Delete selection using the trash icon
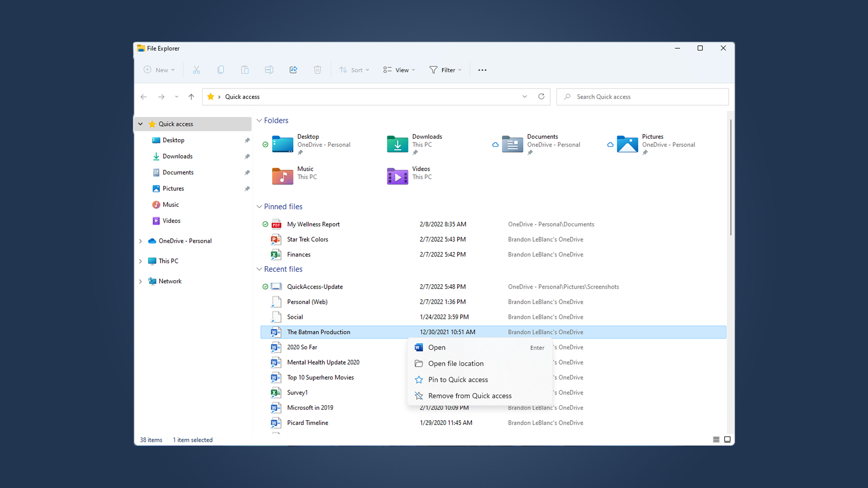The height and width of the screenshot is (488, 868). [317, 70]
